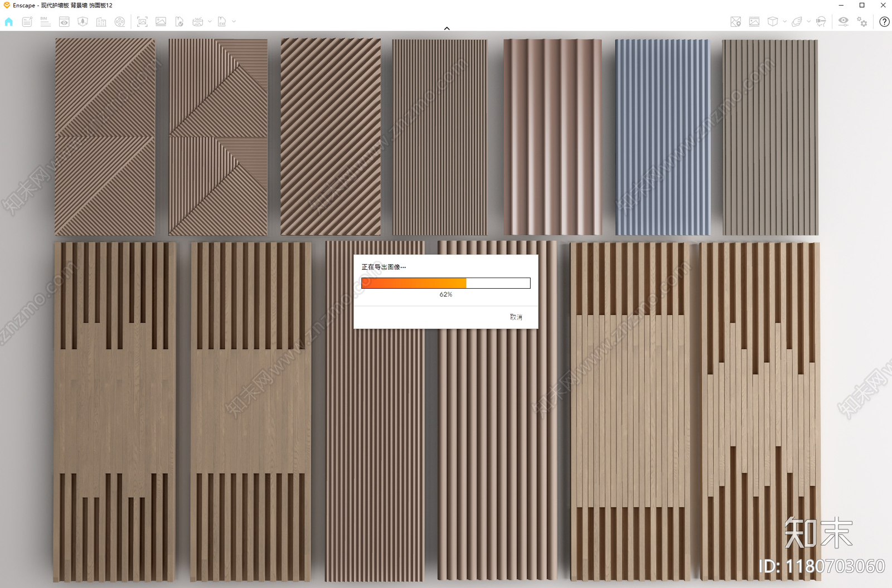The height and width of the screenshot is (588, 892).
Task: Open the video editor film reel icon
Action: [x=120, y=22]
